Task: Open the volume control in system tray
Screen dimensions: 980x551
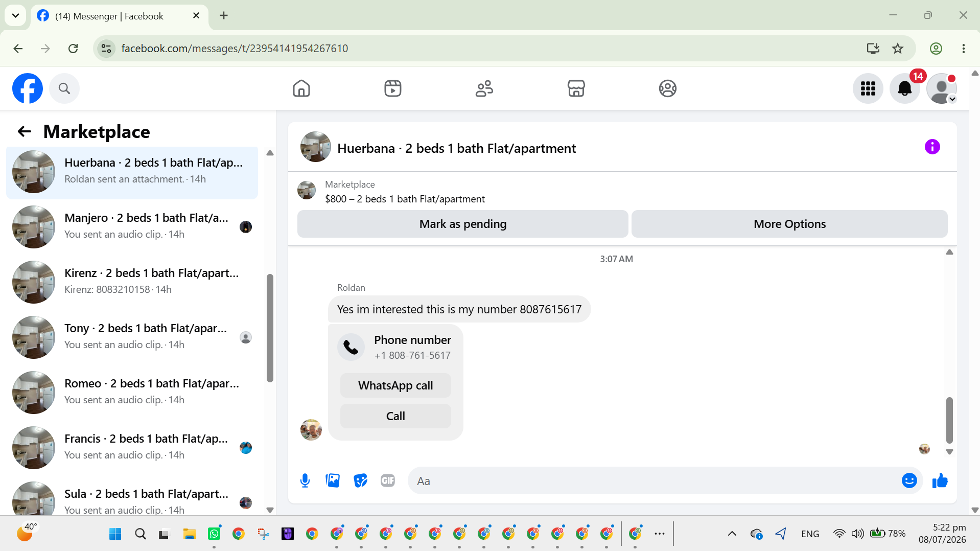Action: pos(857,534)
